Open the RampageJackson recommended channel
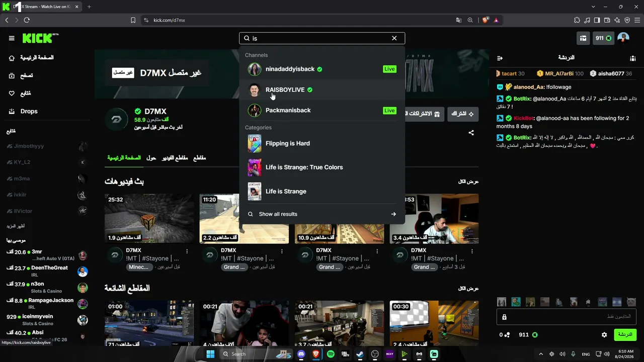 point(47,304)
